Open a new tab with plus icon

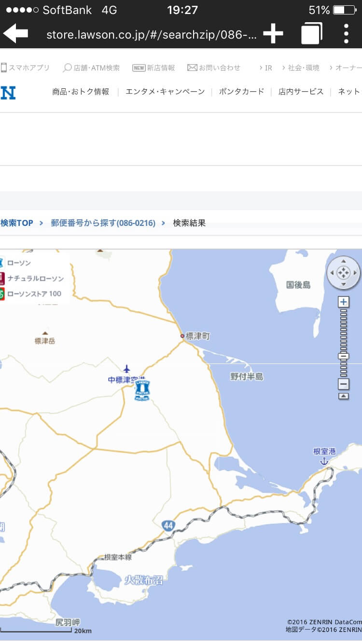[273, 34]
